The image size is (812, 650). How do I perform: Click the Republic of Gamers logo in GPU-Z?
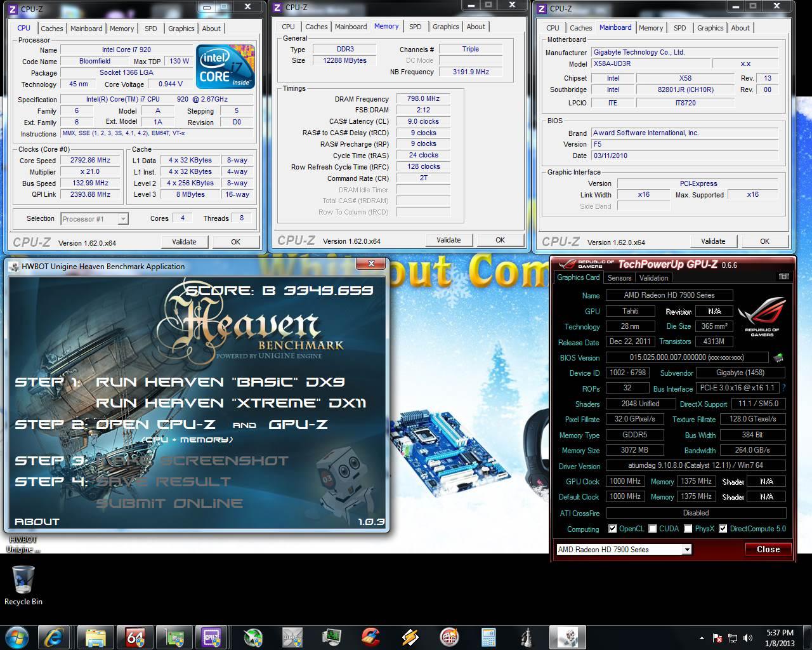point(761,318)
